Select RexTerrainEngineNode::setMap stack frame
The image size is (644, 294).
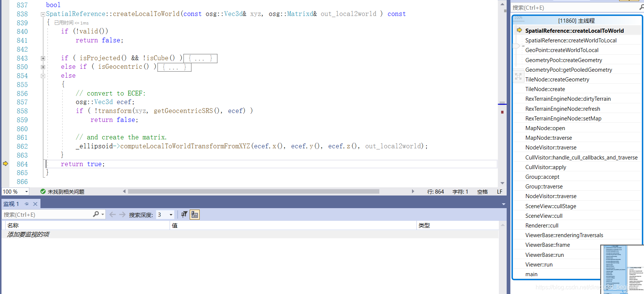[563, 118]
